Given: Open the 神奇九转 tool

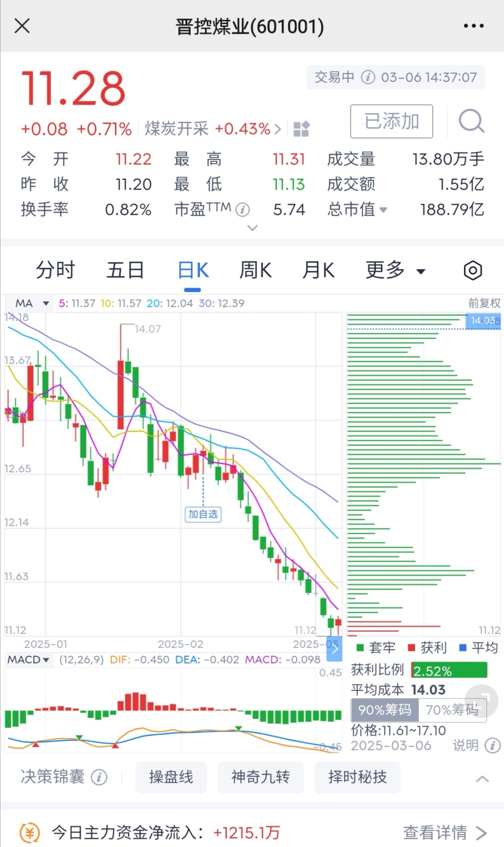Looking at the screenshot, I should [260, 777].
